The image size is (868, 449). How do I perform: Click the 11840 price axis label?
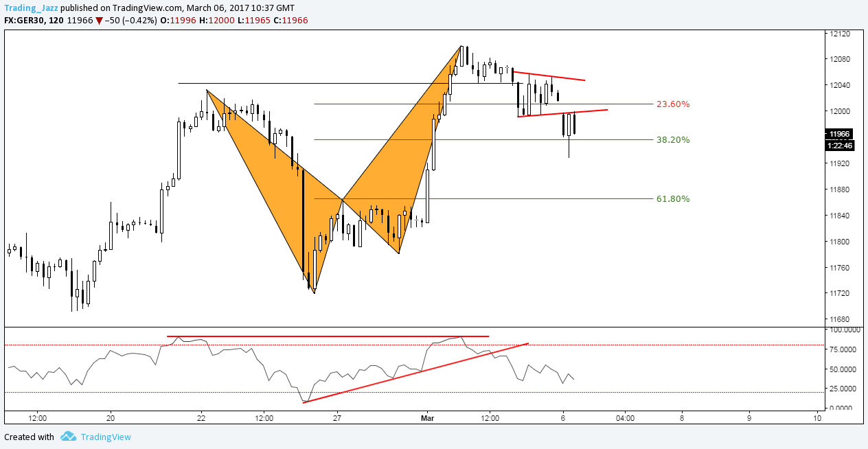(x=841, y=216)
